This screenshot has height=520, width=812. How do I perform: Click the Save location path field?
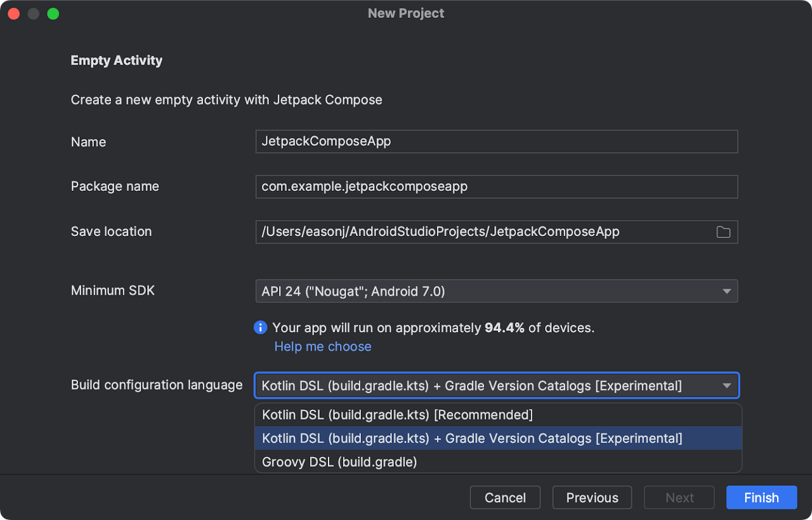point(483,232)
